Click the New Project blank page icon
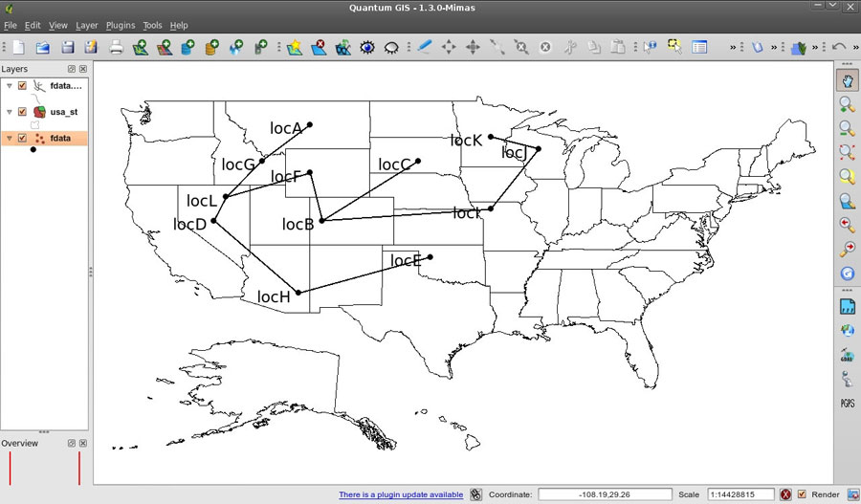The height and width of the screenshot is (504, 861). (x=18, y=47)
